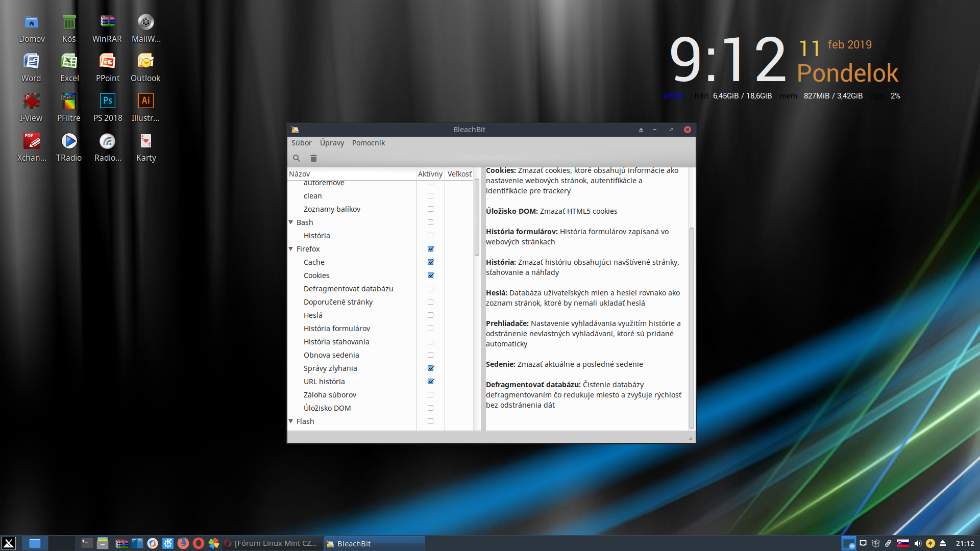This screenshot has width=980, height=551.
Task: Open Excel desktop shortcut
Action: pos(69,68)
